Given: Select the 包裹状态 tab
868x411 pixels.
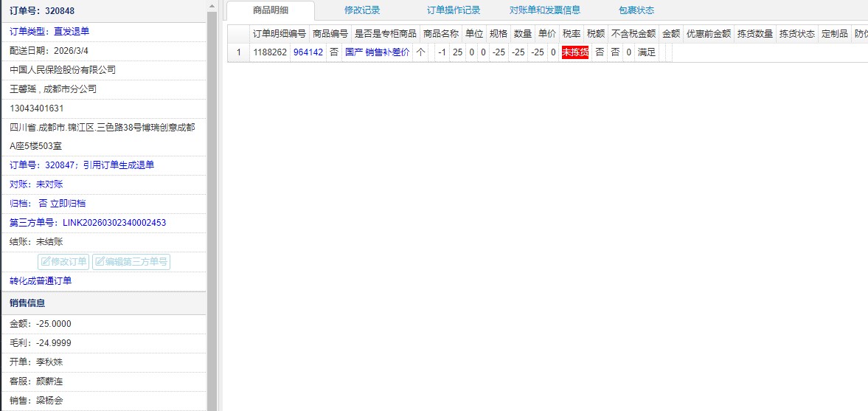Looking at the screenshot, I should point(636,10).
